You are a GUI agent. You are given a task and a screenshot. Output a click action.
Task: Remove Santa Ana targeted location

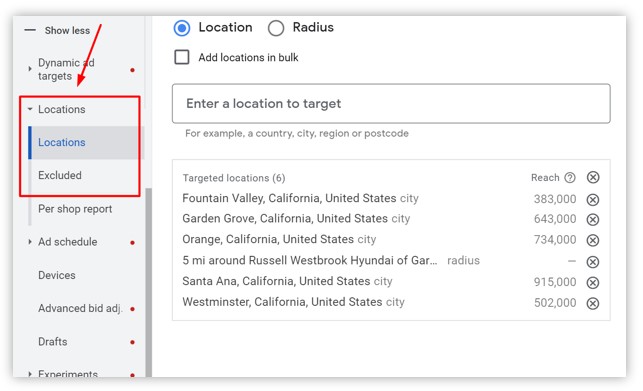click(593, 282)
